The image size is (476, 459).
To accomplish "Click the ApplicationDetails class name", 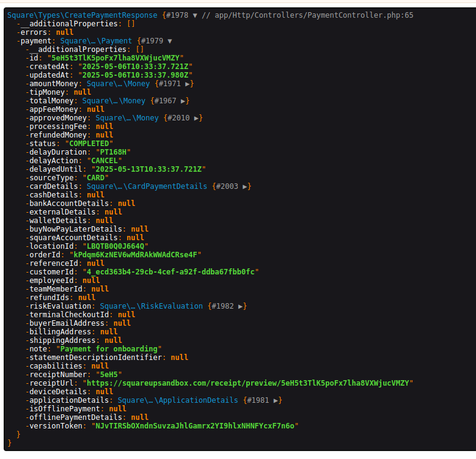I will (x=178, y=400).
